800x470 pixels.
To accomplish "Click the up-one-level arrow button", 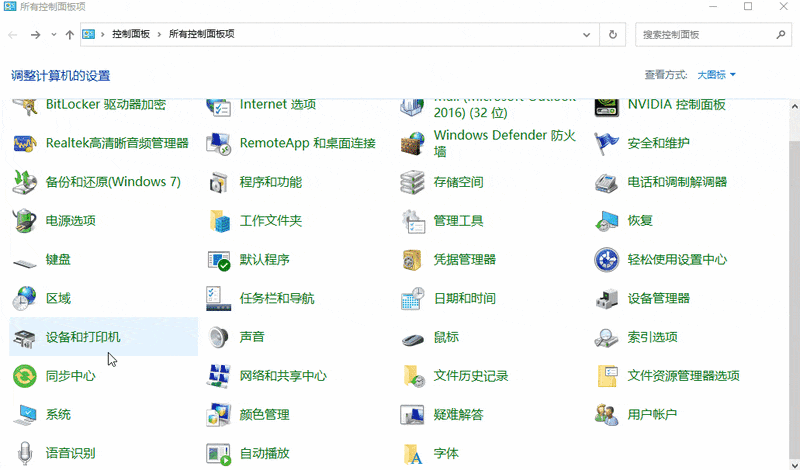I will click(x=69, y=35).
